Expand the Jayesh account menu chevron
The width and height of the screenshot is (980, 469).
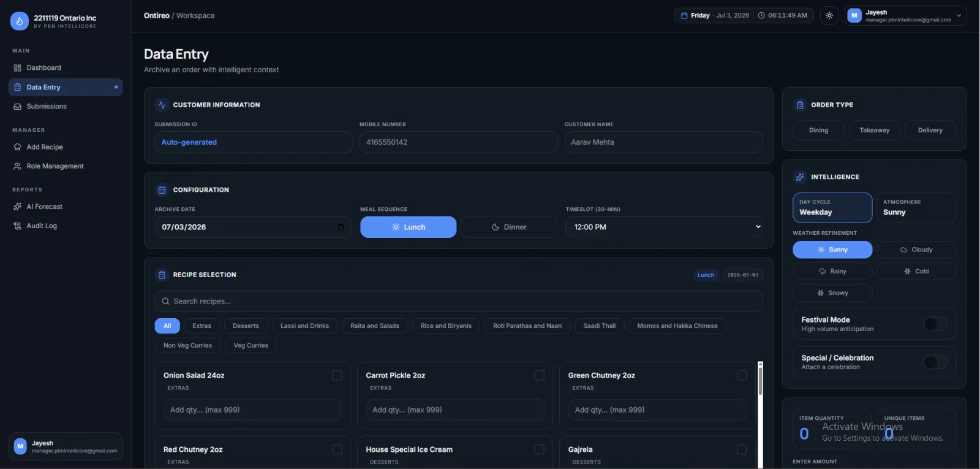pos(959,15)
